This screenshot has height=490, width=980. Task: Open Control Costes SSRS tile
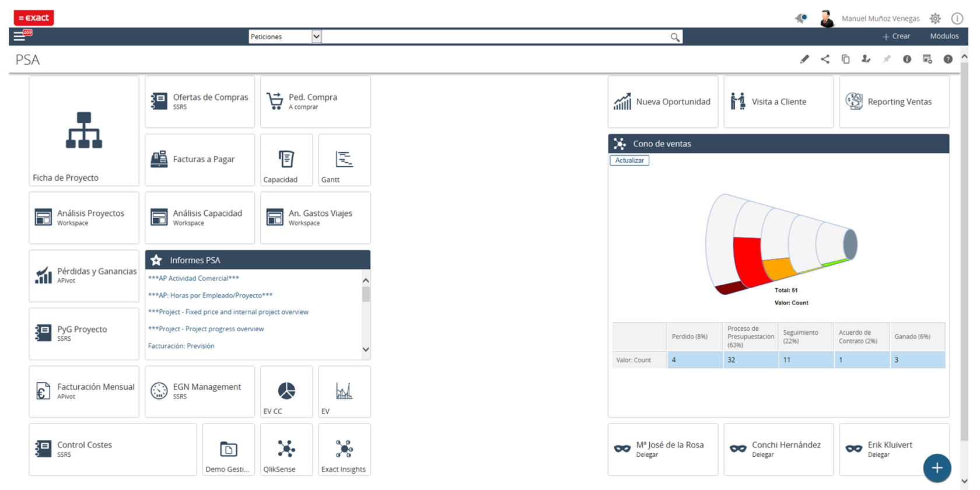click(113, 449)
